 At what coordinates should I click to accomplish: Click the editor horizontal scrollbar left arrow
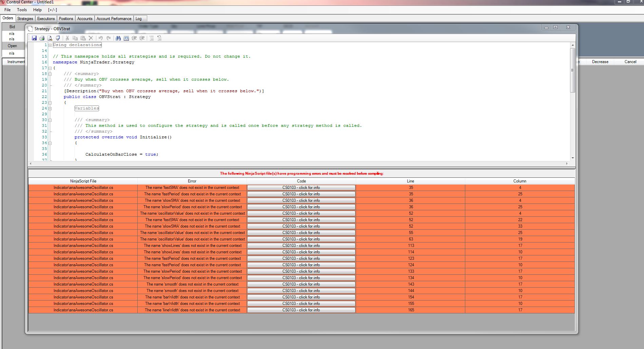tap(31, 163)
